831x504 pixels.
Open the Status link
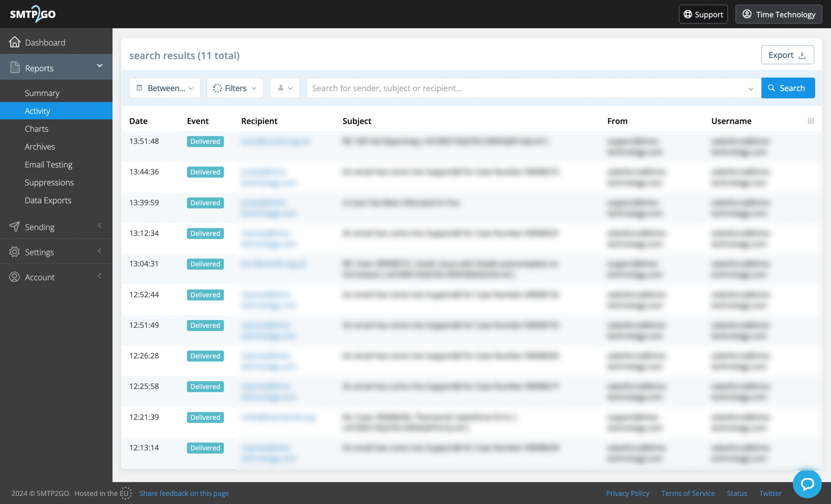coord(737,493)
